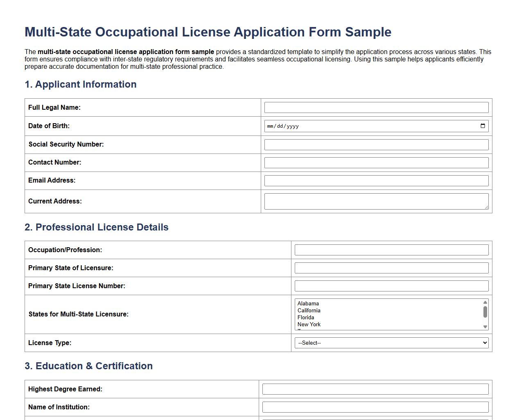Viewport: 517px width, 420px height.
Task: Focus the Social Security Number field
Action: 376,145
